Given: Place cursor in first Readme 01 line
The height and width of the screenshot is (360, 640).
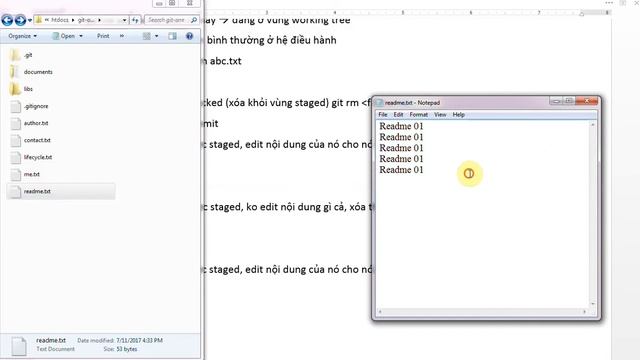Looking at the screenshot, I should (x=401, y=126).
